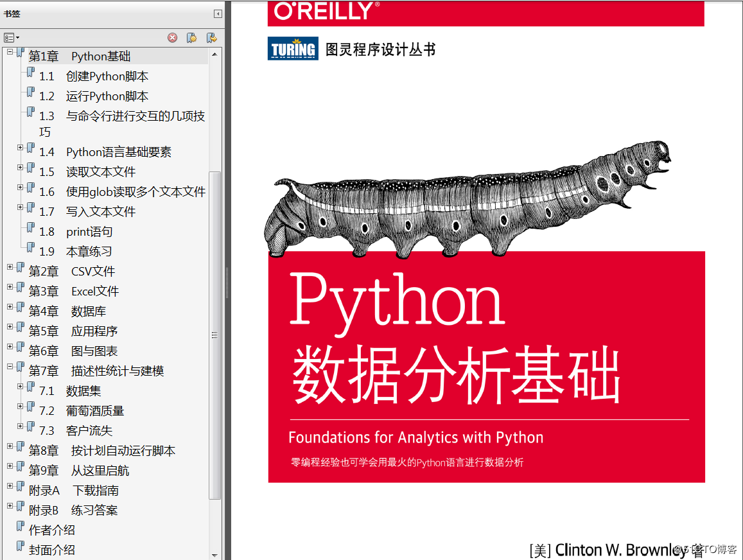
Task: Expand the 第2章 CSV文件 node
Action: pos(10,267)
